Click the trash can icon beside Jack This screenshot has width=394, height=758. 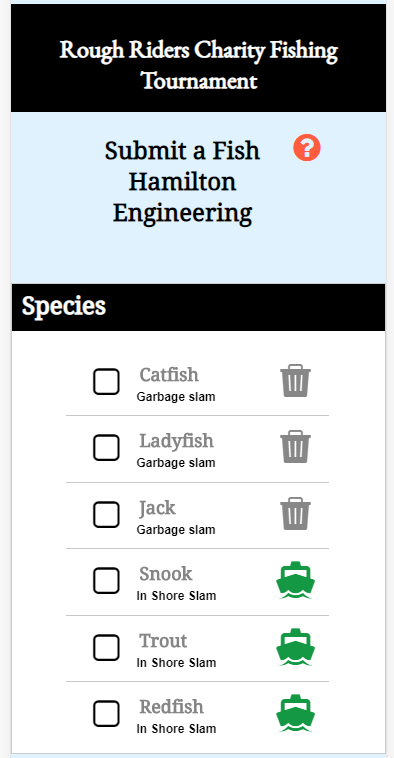pyautogui.click(x=295, y=514)
